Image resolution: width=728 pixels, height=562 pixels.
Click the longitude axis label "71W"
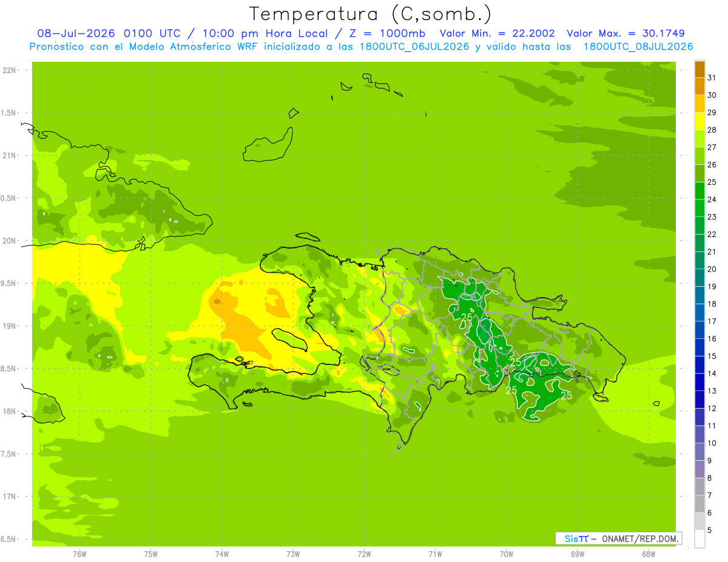click(436, 554)
